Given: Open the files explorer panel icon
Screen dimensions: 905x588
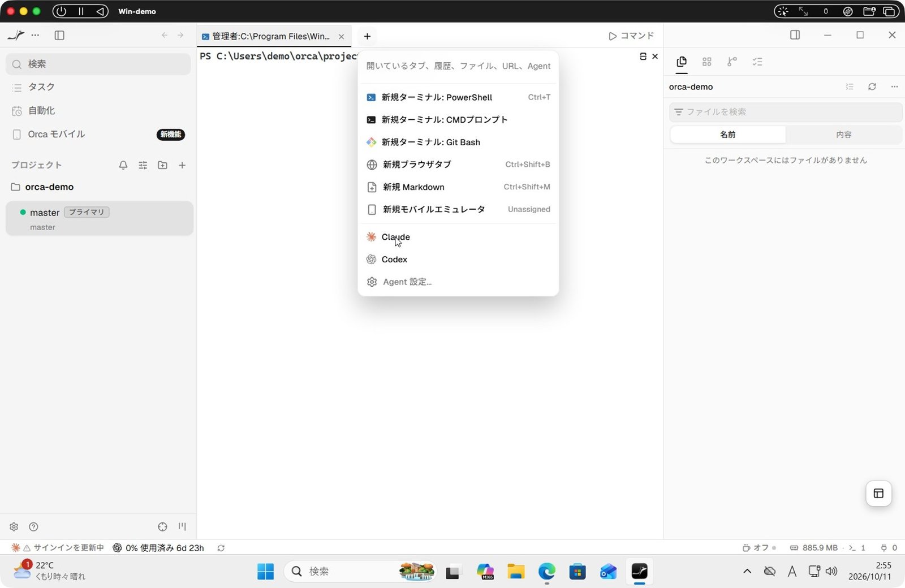Looking at the screenshot, I should click(x=682, y=62).
